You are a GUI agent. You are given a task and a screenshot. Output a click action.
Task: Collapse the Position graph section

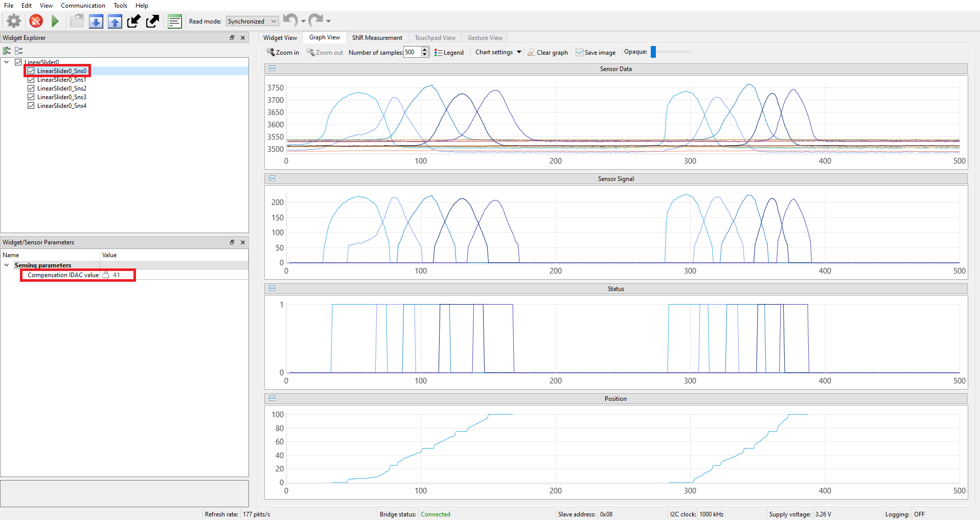272,398
